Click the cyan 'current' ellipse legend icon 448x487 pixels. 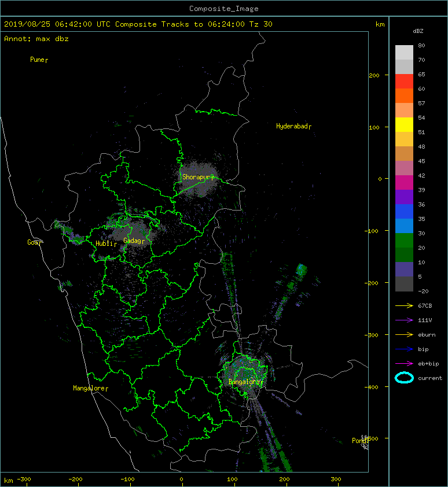pyautogui.click(x=404, y=378)
